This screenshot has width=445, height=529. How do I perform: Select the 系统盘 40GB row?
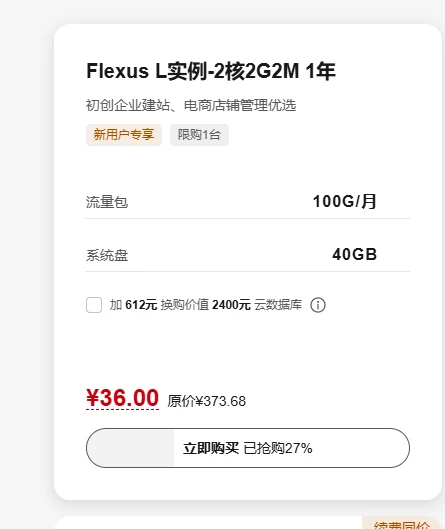pos(248,255)
